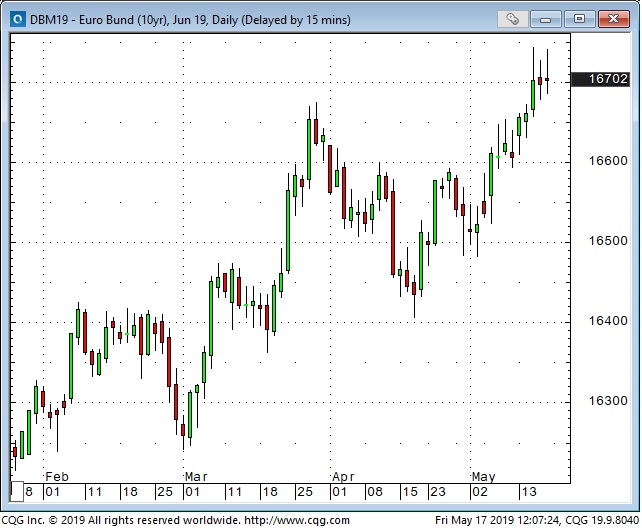
Task: Click date label 08 under Apr
Action: pyautogui.click(x=375, y=492)
